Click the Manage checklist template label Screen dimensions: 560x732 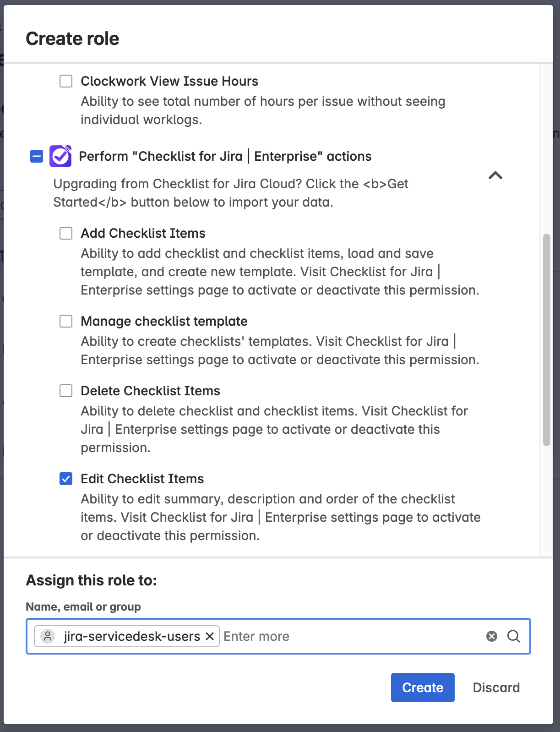point(164,321)
